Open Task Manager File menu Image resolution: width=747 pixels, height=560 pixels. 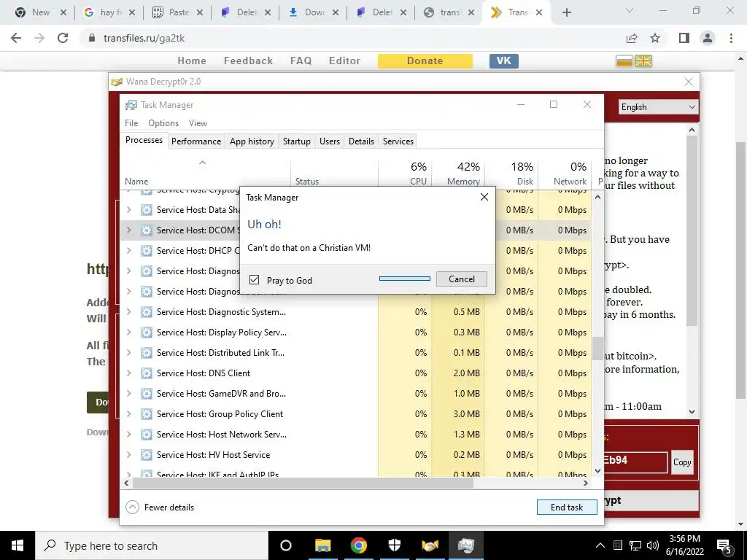131,122
